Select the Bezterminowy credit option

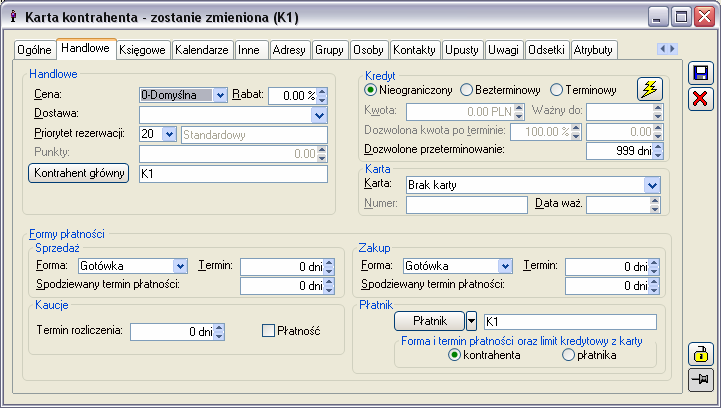tap(466, 90)
